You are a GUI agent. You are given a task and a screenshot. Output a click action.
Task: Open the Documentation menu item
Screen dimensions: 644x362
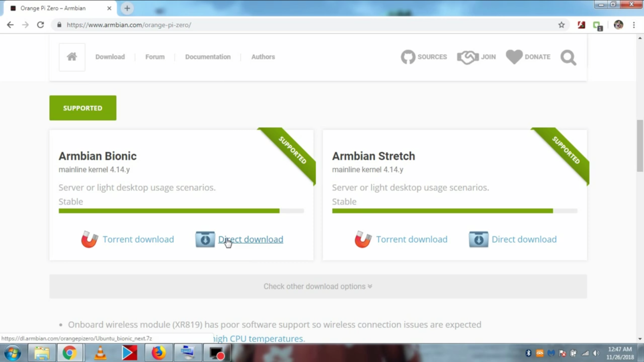click(x=208, y=57)
